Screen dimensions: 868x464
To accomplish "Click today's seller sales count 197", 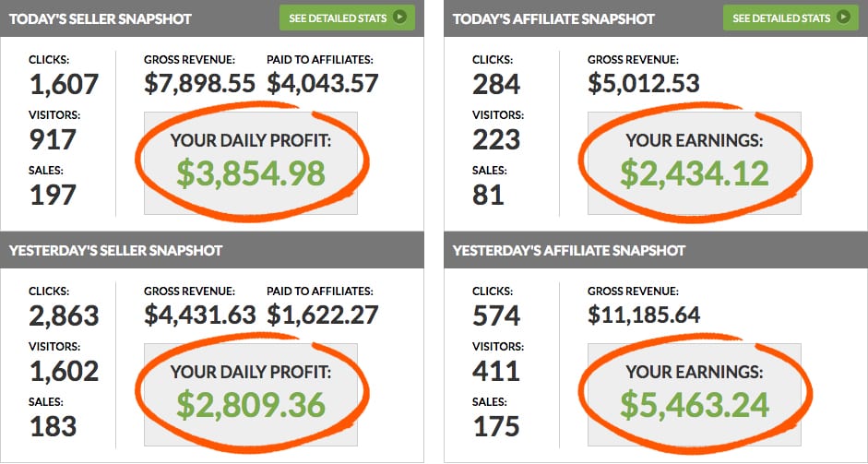I will [53, 195].
